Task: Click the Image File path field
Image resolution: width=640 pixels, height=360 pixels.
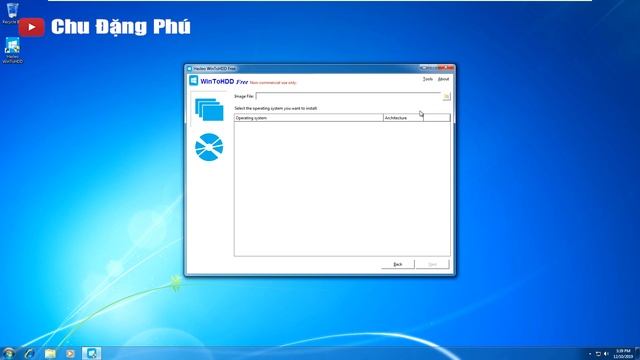Action: [x=348, y=96]
